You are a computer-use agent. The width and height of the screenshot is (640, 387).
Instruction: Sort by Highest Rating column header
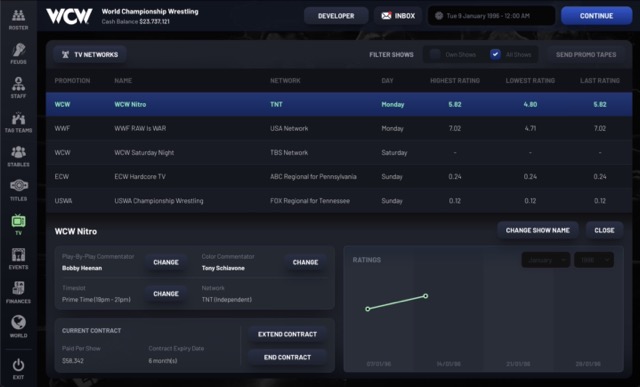click(455, 80)
